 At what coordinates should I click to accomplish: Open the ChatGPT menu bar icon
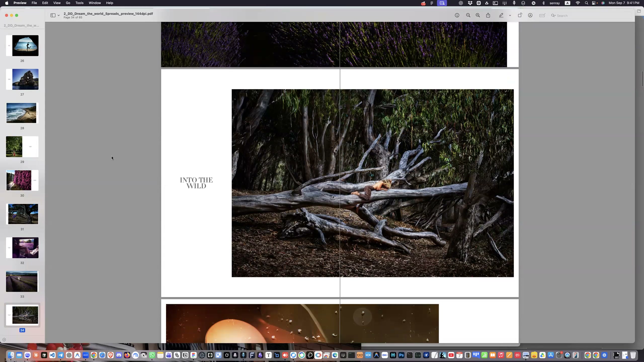click(x=461, y=3)
